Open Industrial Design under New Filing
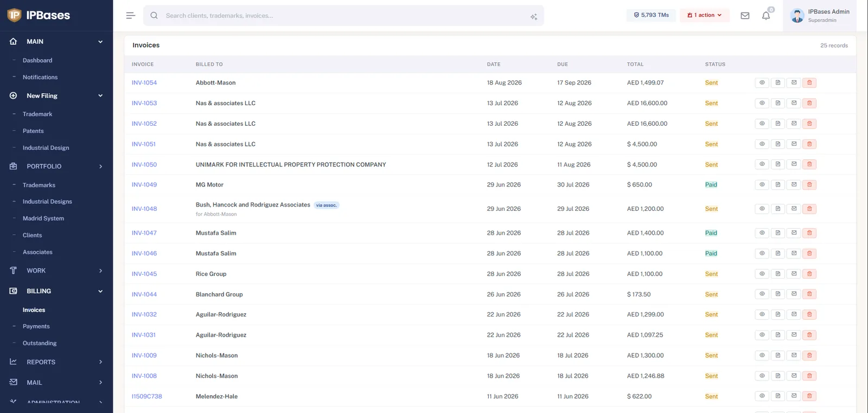Viewport: 868px width, 413px height. click(46, 148)
